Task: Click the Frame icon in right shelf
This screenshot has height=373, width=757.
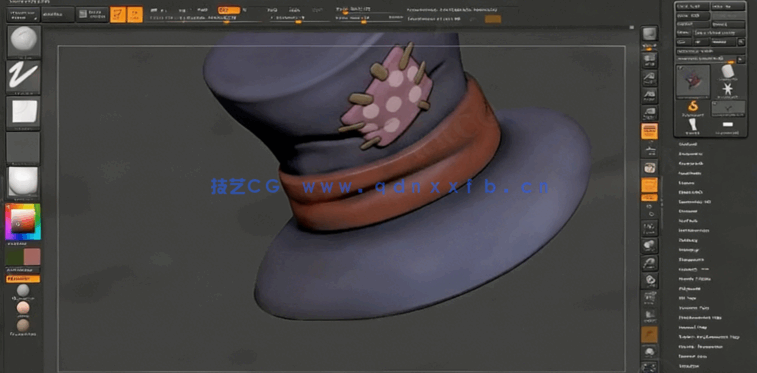Action: 649,228
